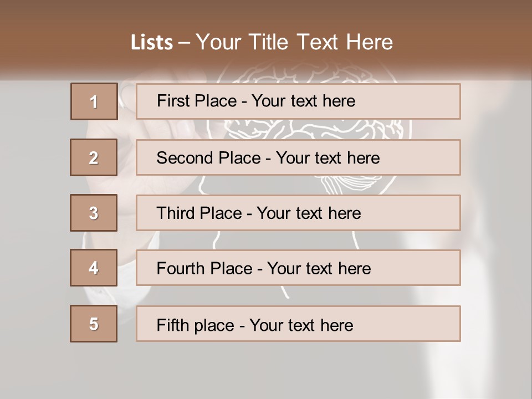Click the words 'Second Place'
Screen dimensions: 532x399
(208, 158)
